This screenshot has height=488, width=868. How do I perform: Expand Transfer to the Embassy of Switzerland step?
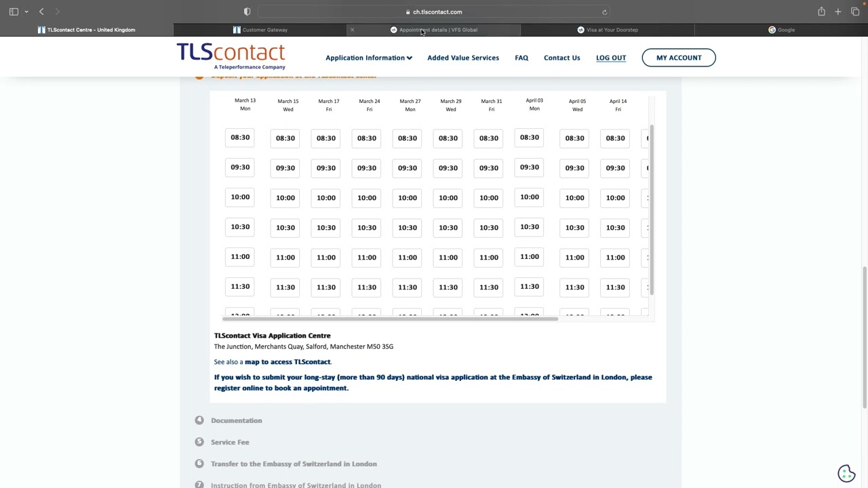(294, 464)
